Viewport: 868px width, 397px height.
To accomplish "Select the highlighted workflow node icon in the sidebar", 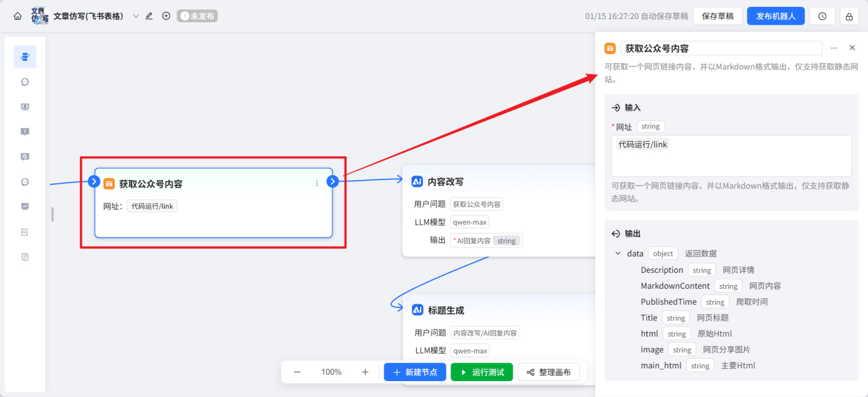I will [x=25, y=57].
